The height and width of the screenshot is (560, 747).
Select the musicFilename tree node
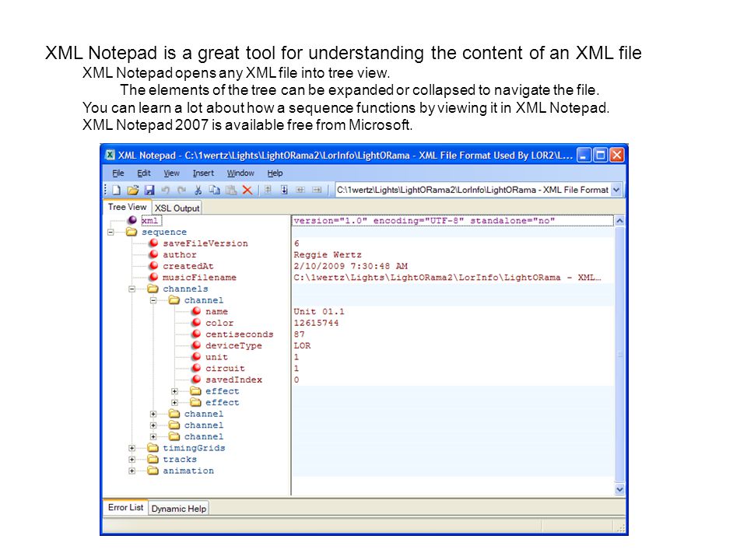[x=200, y=278]
